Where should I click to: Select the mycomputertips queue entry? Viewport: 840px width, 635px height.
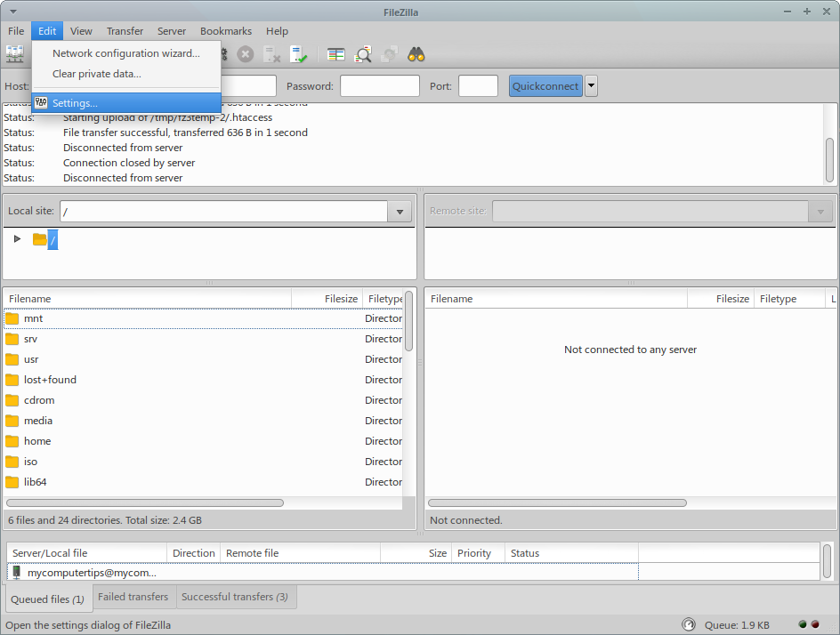pyautogui.click(x=92, y=573)
